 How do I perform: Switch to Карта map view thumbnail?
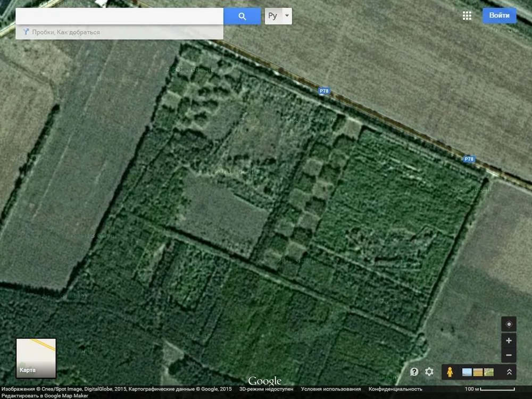click(x=36, y=358)
